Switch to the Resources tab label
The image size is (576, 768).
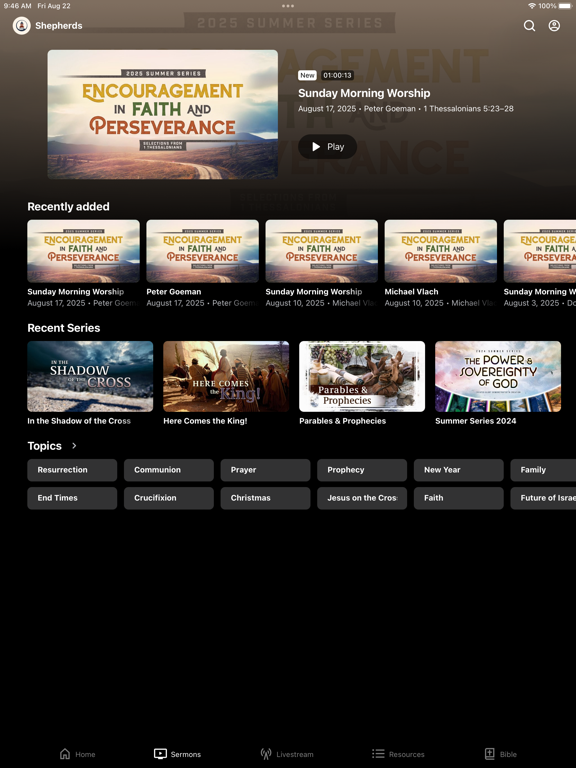click(x=407, y=754)
